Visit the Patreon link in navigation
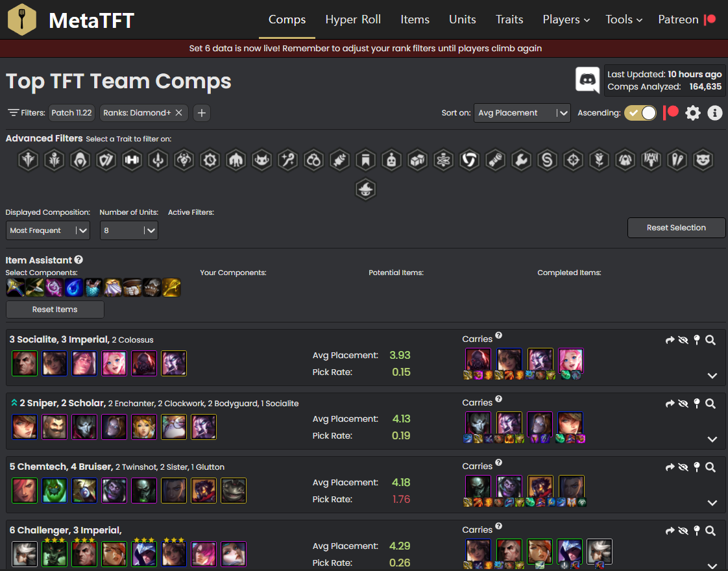Screen dimensions: 728x571 pyautogui.click(x=686, y=19)
